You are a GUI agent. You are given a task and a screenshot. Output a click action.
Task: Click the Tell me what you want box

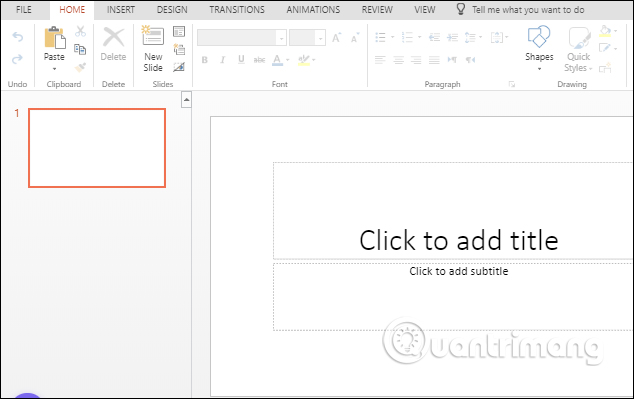point(528,10)
